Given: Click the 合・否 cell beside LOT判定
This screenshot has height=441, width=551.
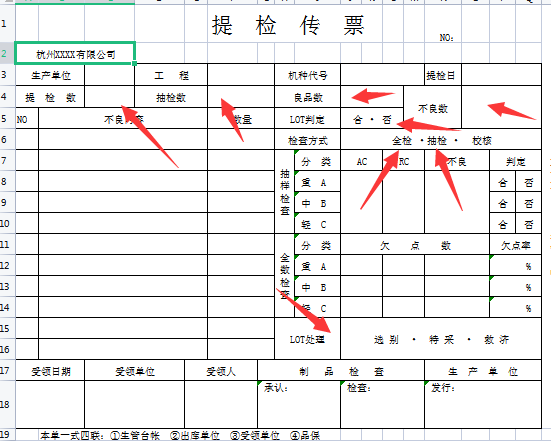Looking at the screenshot, I should (x=372, y=118).
